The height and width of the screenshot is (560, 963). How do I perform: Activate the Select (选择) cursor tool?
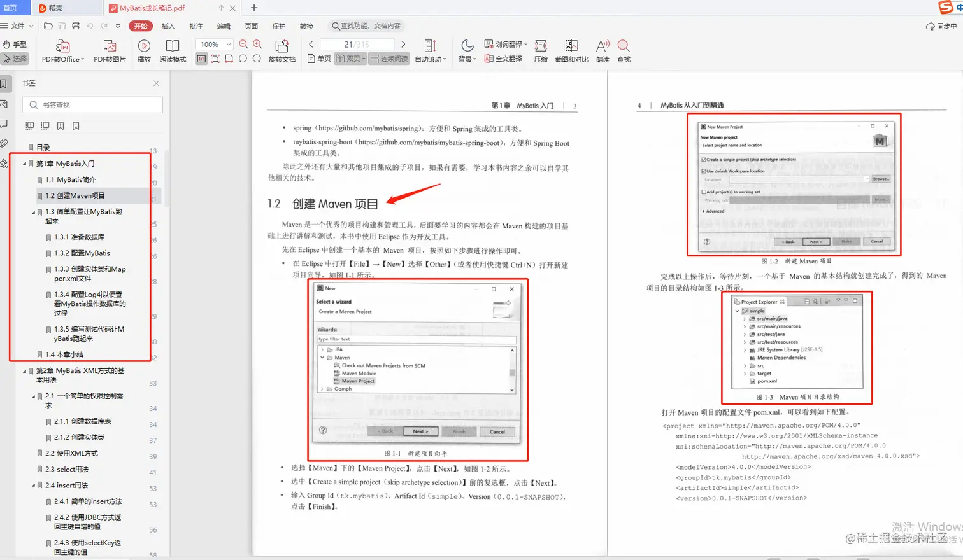14,59
